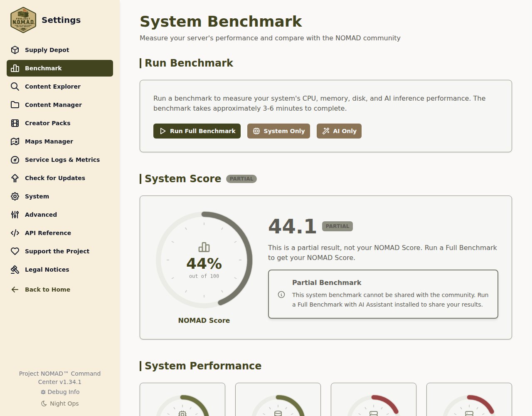Click the play icon on Run Full Benchmark

pyautogui.click(x=163, y=131)
